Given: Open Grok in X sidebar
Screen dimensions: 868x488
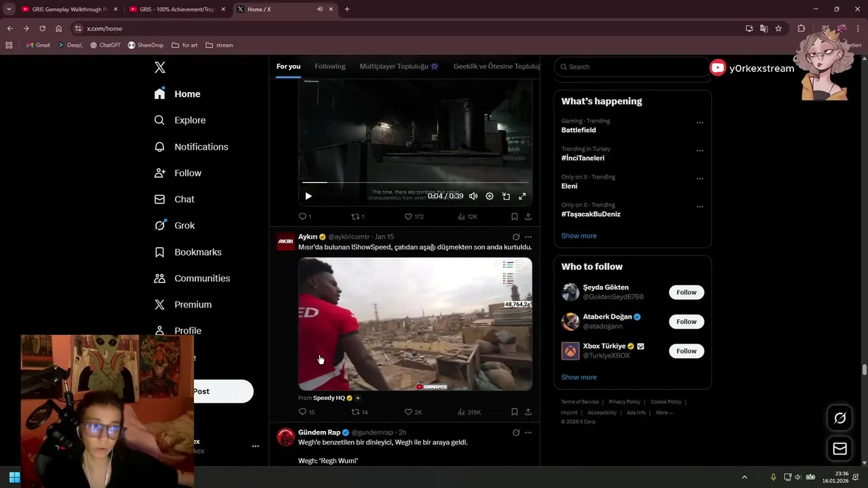Looking at the screenshot, I should pos(174,226).
